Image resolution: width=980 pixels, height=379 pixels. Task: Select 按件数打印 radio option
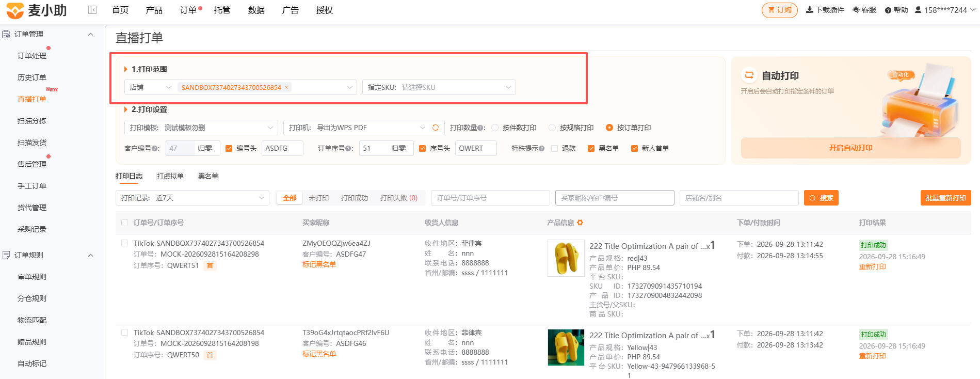pos(495,128)
